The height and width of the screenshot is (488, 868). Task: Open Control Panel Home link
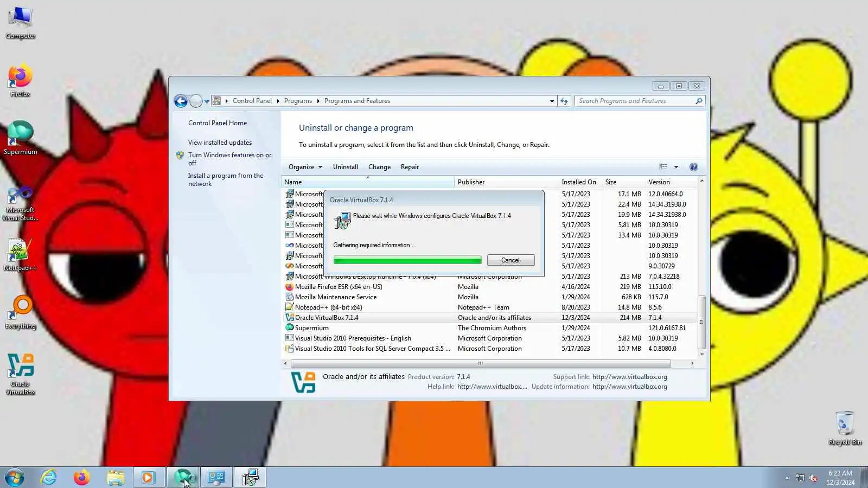click(x=218, y=123)
